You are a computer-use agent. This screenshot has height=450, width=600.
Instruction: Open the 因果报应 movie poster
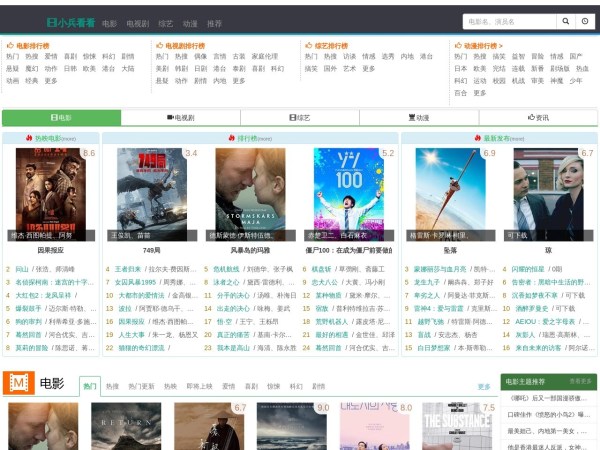(51, 195)
